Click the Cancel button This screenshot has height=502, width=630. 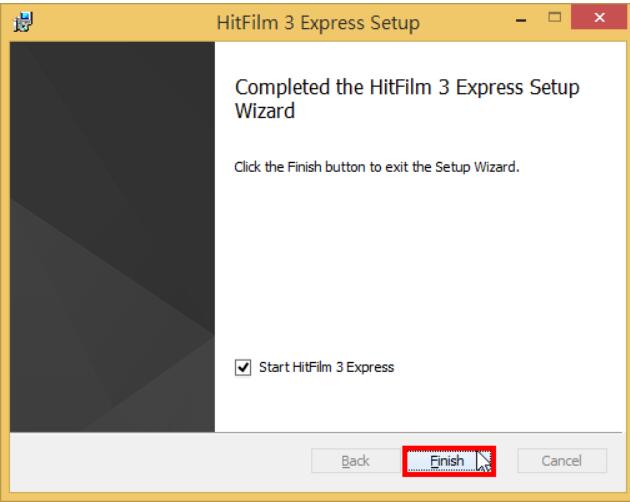coord(562,461)
